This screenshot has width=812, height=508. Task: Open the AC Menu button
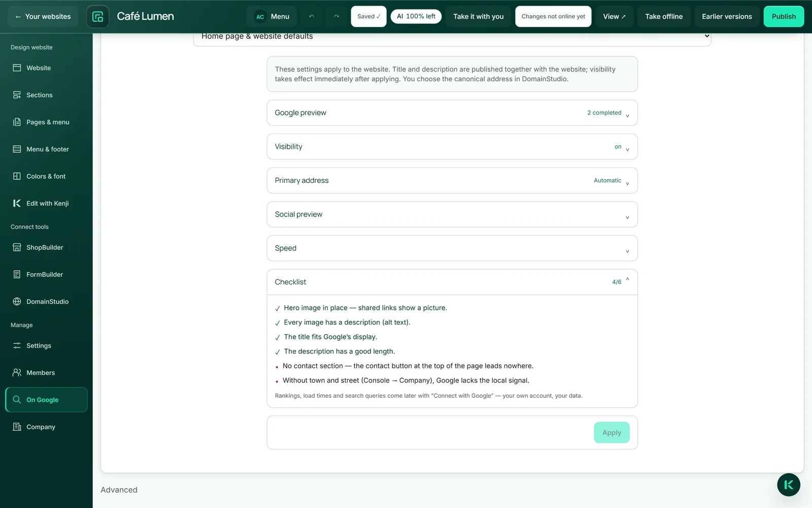(x=272, y=16)
